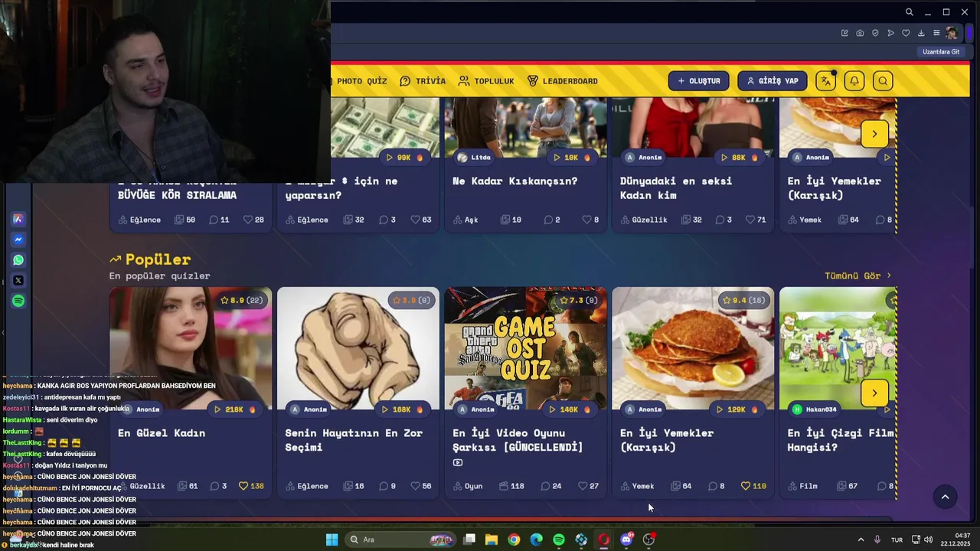Click the 8.9 (22) rating badge
This screenshot has width=980, height=551.
click(x=241, y=300)
